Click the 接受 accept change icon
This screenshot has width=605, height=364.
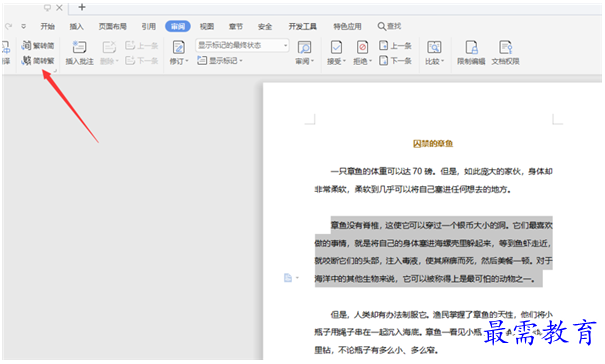click(x=336, y=47)
